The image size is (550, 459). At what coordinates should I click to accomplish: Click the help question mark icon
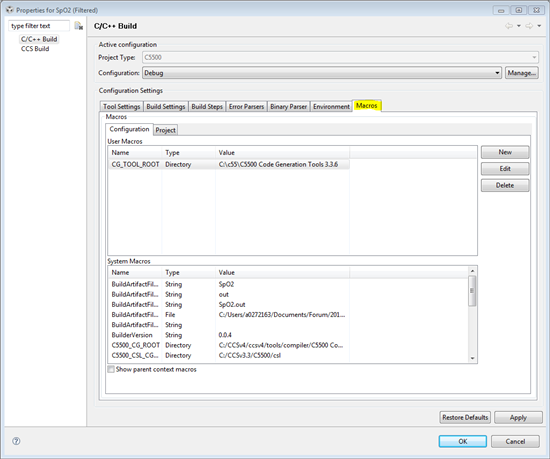[16, 441]
